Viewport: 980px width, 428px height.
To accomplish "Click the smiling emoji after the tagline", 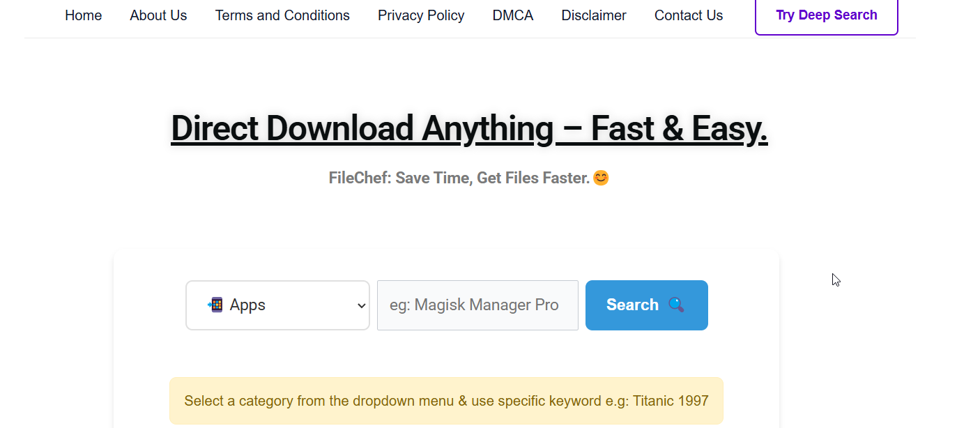I will [601, 177].
